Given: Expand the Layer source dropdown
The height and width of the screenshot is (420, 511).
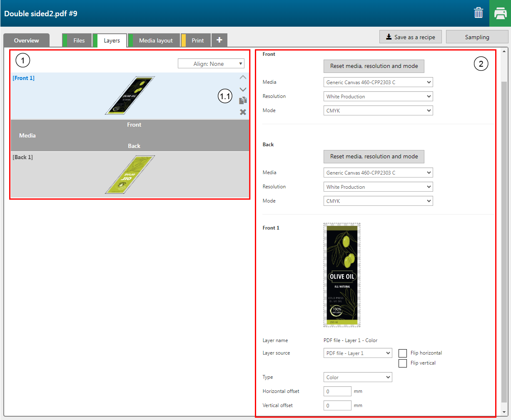Looking at the screenshot, I should pos(357,353).
